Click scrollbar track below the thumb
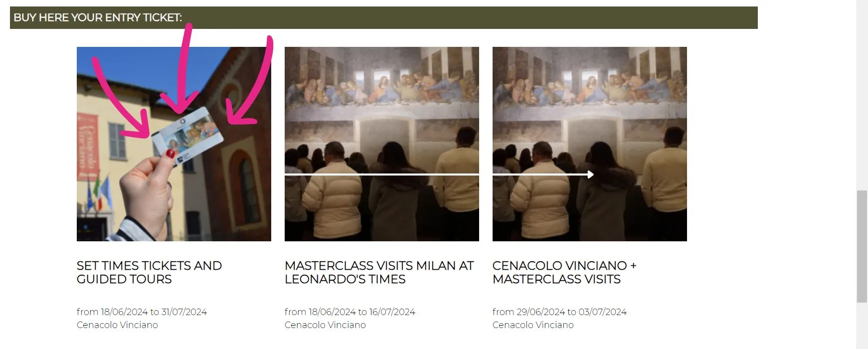The image size is (868, 349). pyautogui.click(x=862, y=326)
